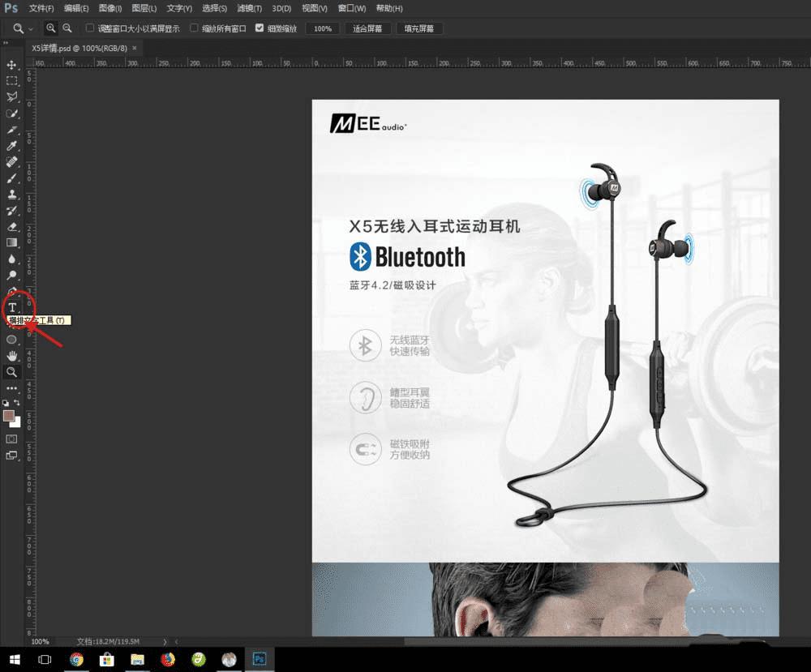Swap foreground and background colors
Image resolution: width=811 pixels, height=672 pixels.
[x=16, y=403]
